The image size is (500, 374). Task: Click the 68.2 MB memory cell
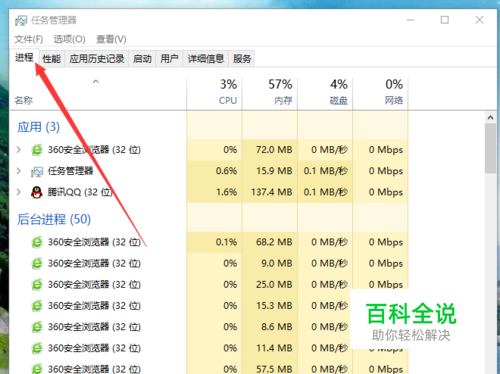point(270,242)
